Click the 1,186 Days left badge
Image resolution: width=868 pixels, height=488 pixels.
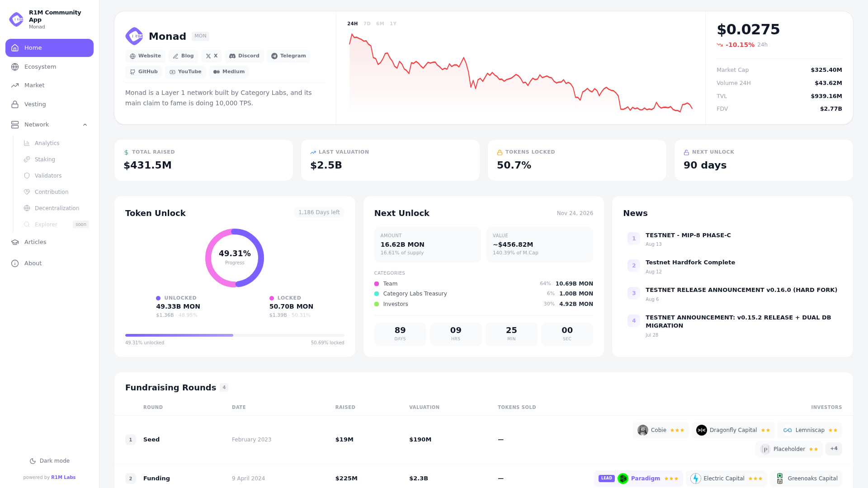pyautogui.click(x=319, y=212)
